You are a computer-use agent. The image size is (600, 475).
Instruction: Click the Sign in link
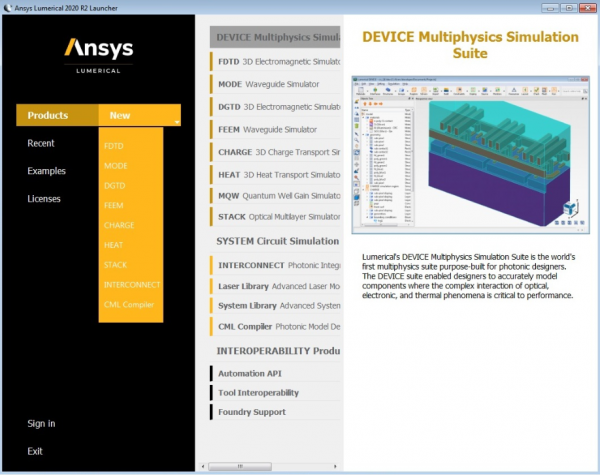point(41,424)
